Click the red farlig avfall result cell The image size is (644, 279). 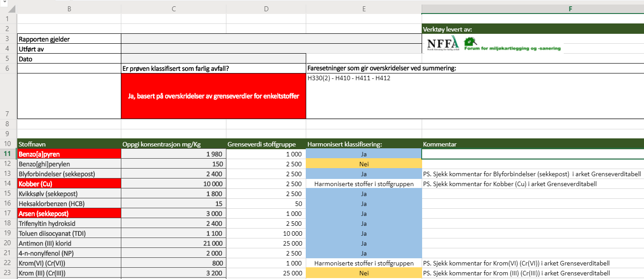(x=213, y=96)
